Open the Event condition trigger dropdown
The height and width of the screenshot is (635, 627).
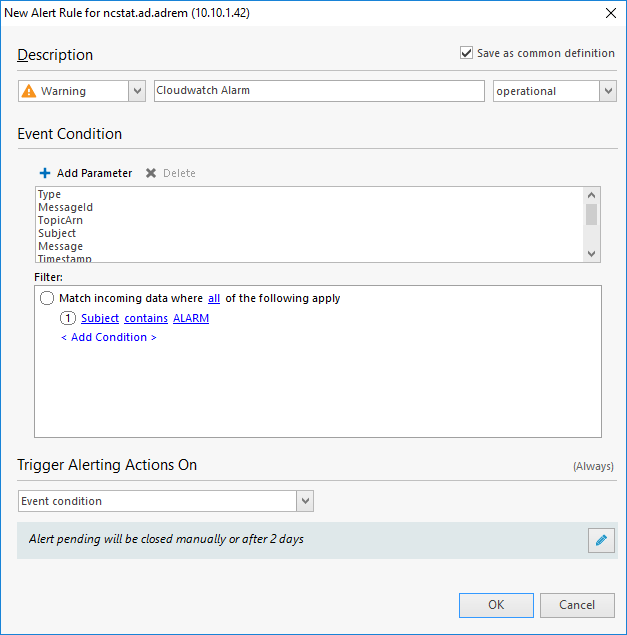coord(306,501)
